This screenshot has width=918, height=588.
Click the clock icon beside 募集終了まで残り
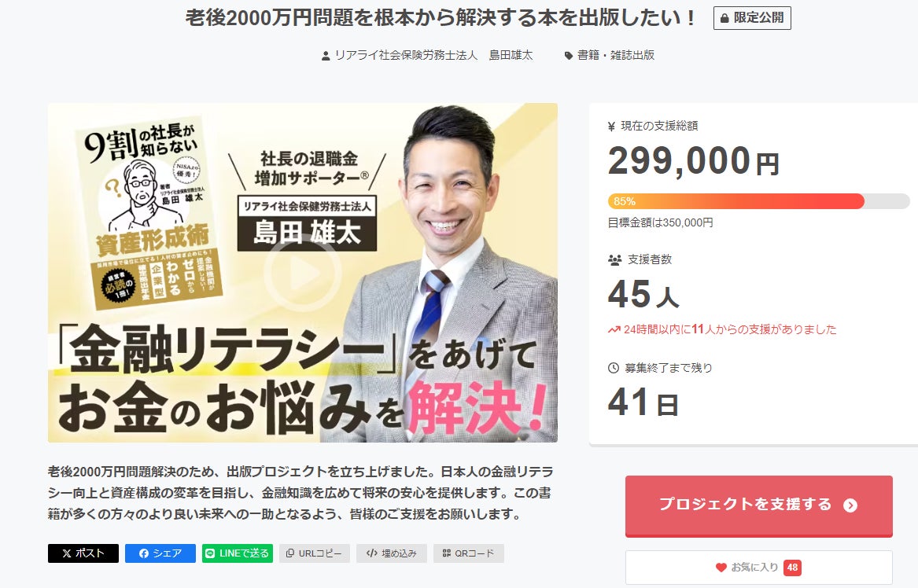tap(614, 368)
